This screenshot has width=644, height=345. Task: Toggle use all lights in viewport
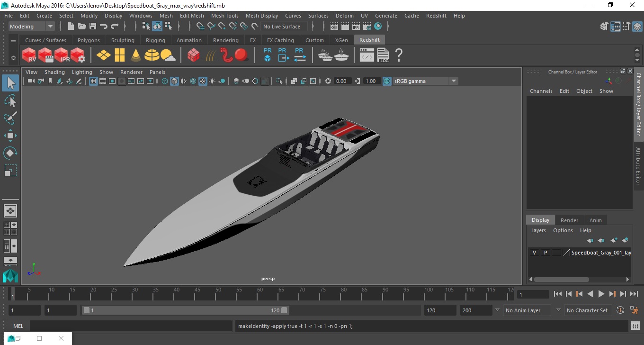[212, 81]
